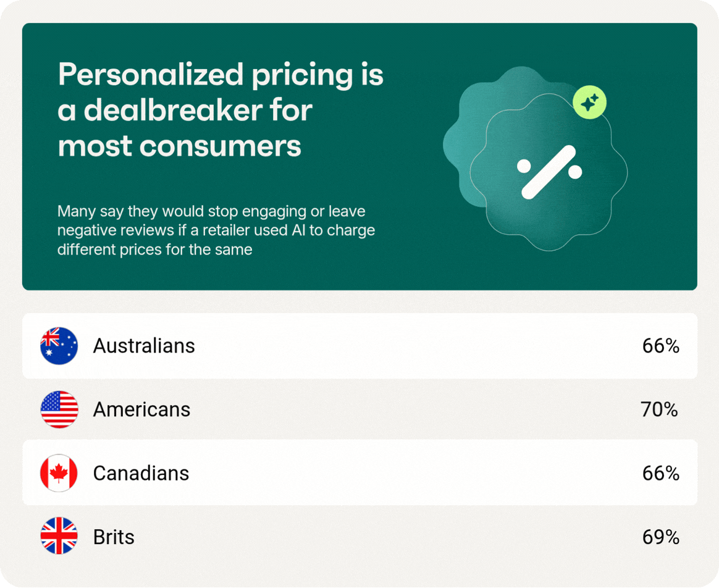
Task: Click the 70% value for Americans
Action: click(660, 409)
